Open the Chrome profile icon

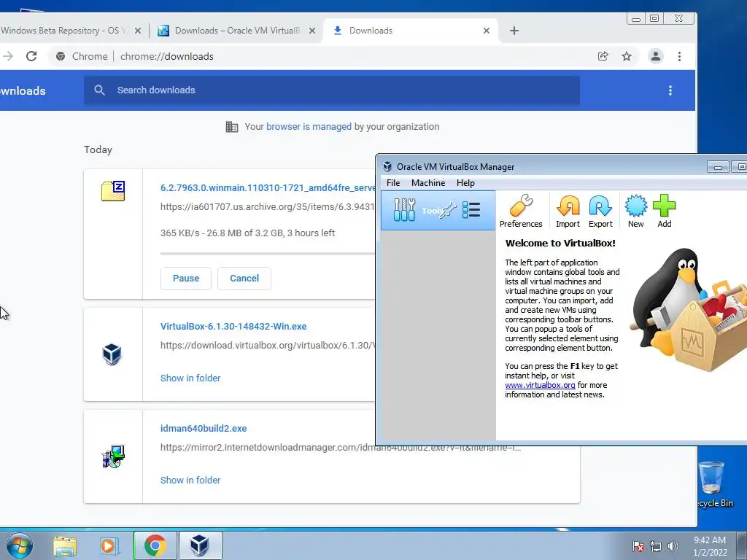click(x=656, y=56)
